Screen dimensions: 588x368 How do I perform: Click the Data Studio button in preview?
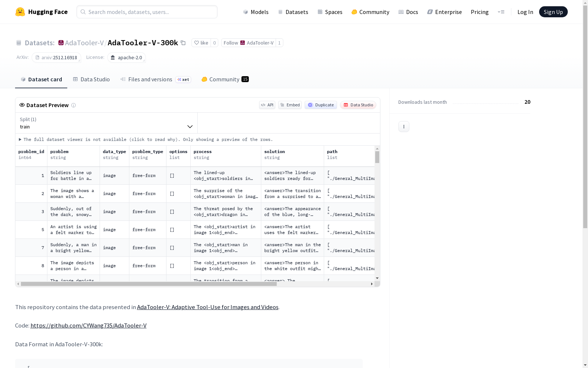(x=358, y=105)
